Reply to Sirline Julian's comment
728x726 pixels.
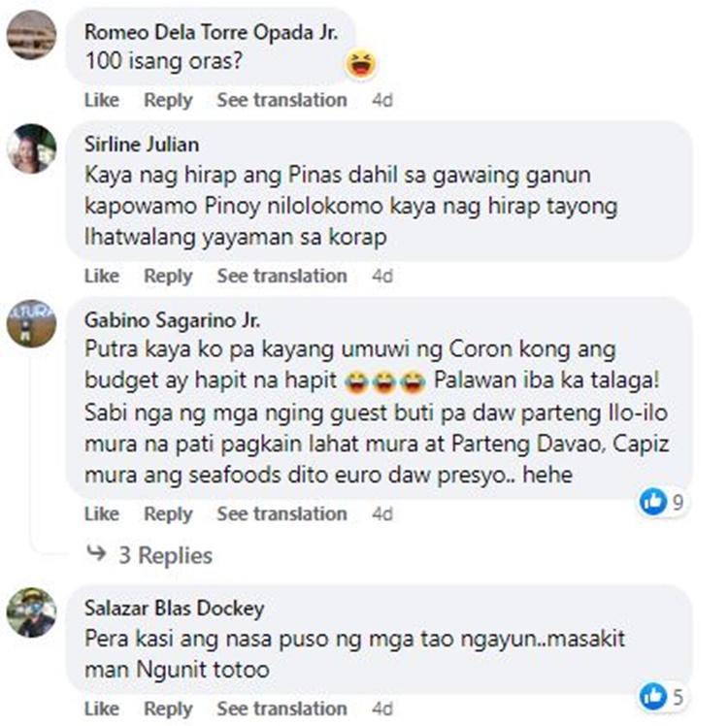click(168, 277)
